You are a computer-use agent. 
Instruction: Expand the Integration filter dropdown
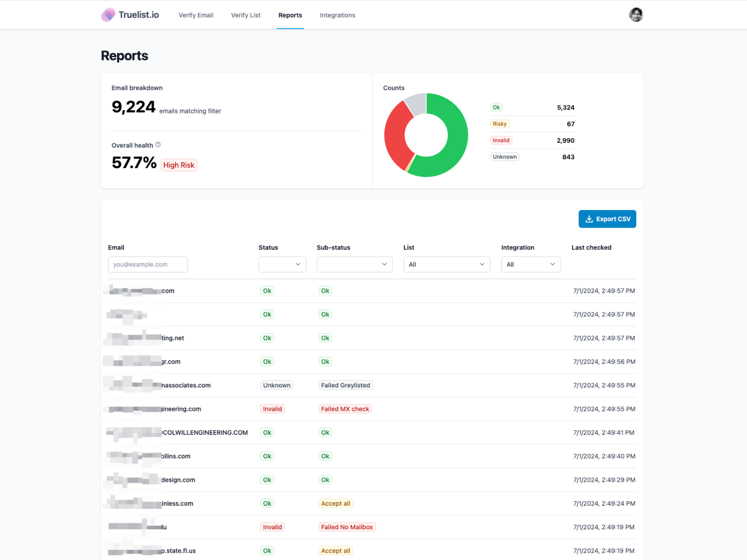(531, 264)
